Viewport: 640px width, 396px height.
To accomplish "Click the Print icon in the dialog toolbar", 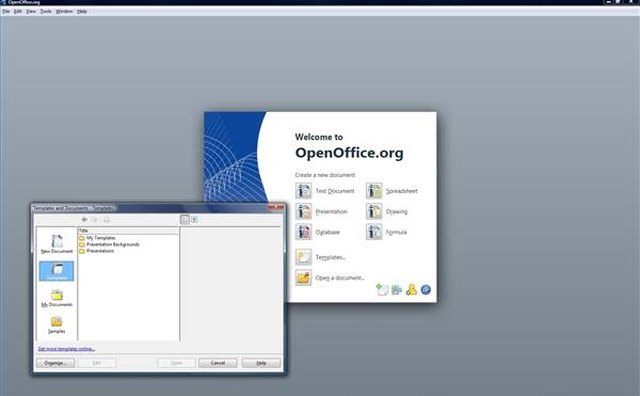I will 107,220.
